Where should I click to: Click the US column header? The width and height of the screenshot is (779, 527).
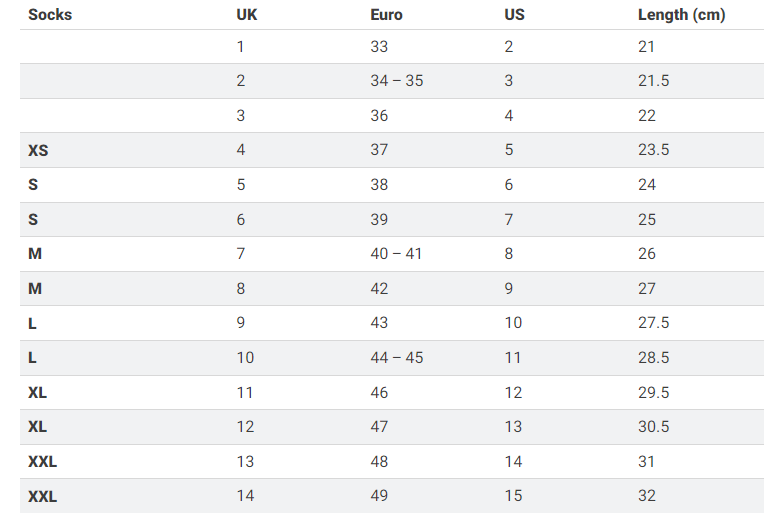514,15
